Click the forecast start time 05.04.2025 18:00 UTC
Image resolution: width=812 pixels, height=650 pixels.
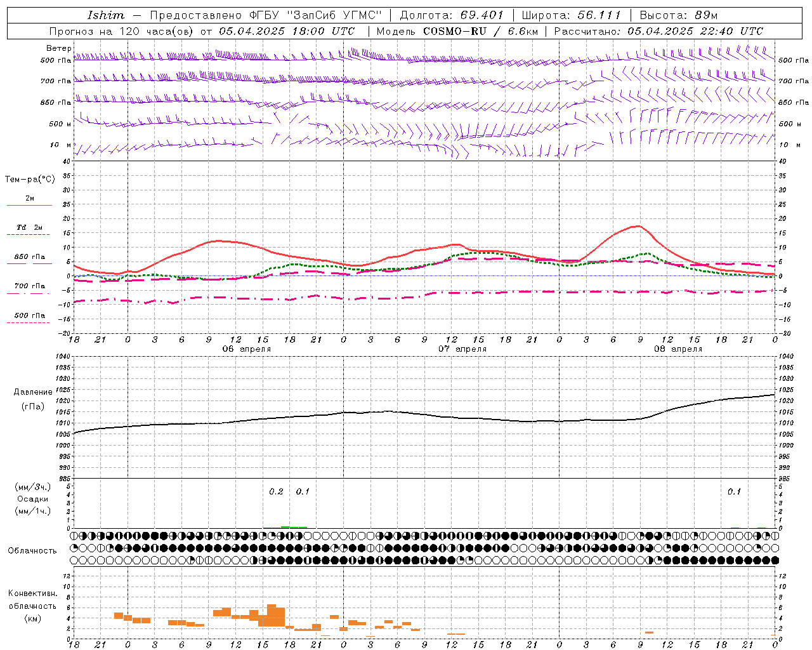(287, 30)
